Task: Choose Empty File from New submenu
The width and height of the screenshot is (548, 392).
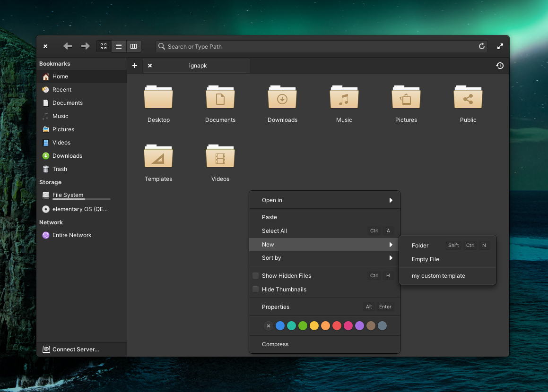Action: [425, 259]
